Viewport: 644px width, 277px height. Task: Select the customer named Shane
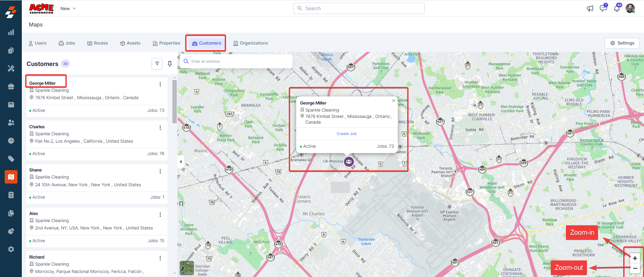click(36, 170)
